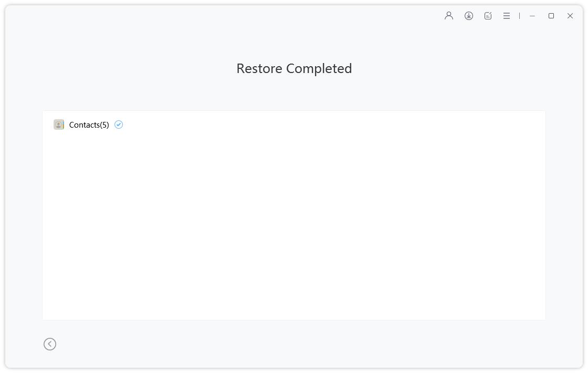
Task: Click the word Completed in the title
Action: 319,69
